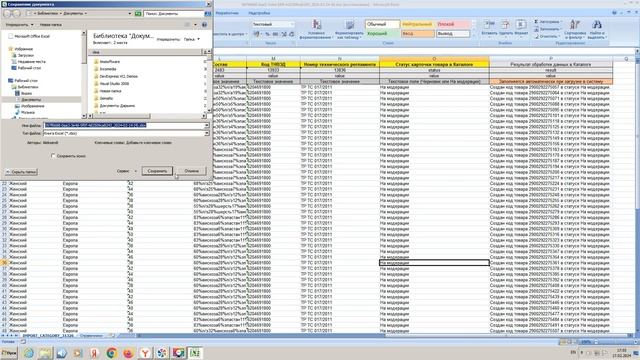Click the forward navigation arrow in dialog
Screen dimensions: 640x360
click(16, 13)
